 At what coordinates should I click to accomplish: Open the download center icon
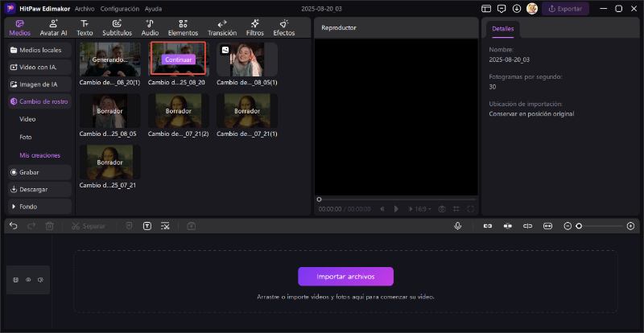point(517,9)
